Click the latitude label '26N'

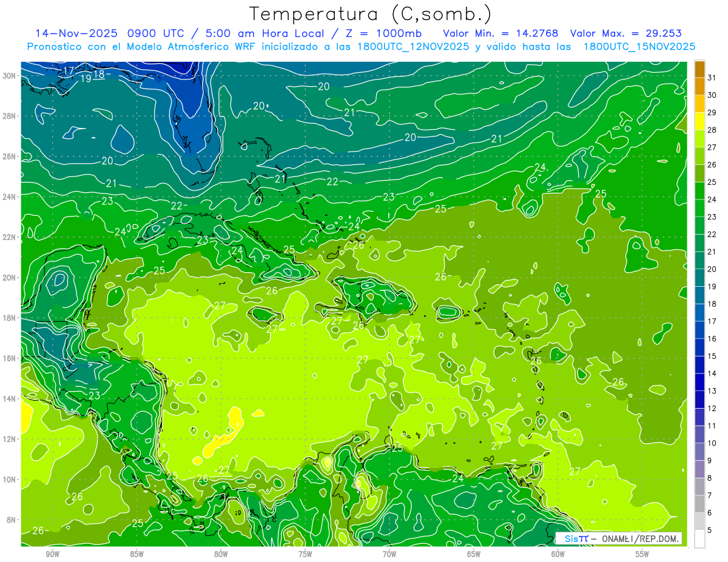(9, 156)
